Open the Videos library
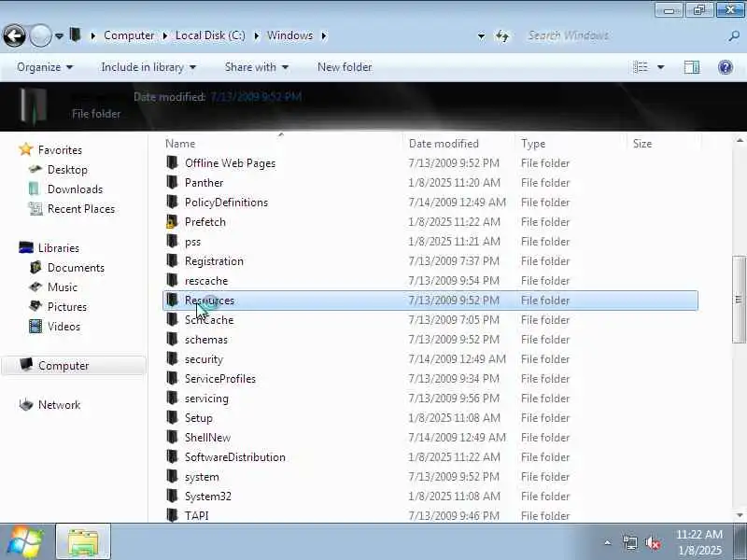This screenshot has height=560, width=747. 63,326
